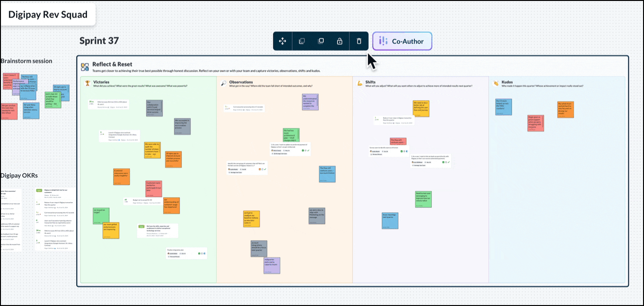The height and width of the screenshot is (306, 644).
Task: Click the Reflect & Reset template icon
Action: (x=85, y=67)
